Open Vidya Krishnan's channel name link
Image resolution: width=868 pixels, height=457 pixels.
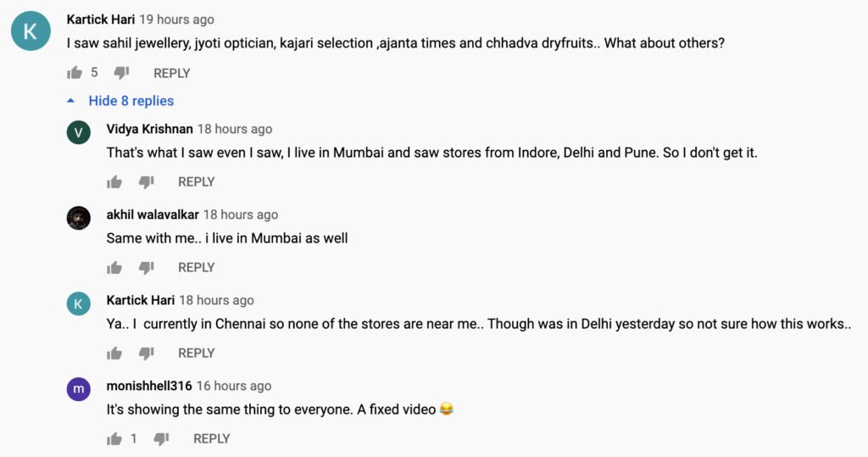(149, 129)
